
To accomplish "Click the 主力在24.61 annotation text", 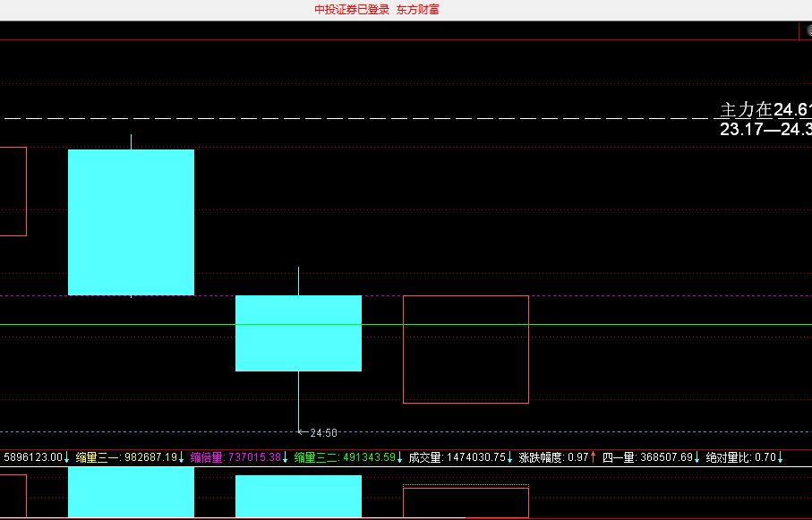I will pyautogui.click(x=766, y=110).
